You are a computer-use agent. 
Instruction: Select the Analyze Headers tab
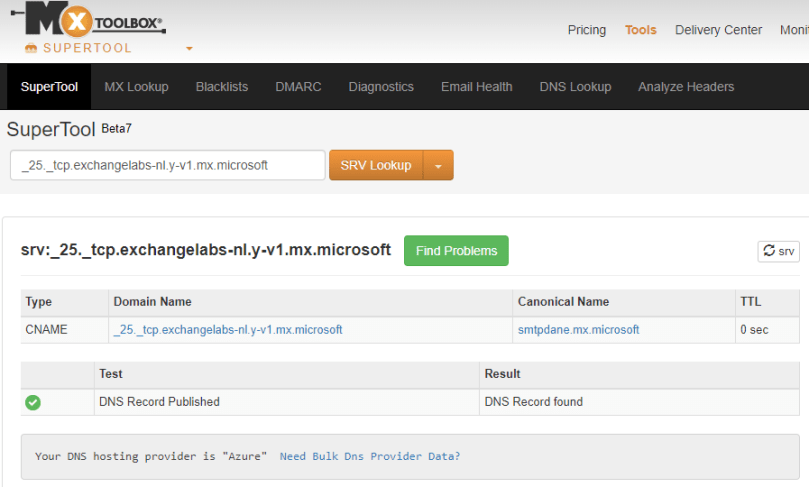click(686, 87)
